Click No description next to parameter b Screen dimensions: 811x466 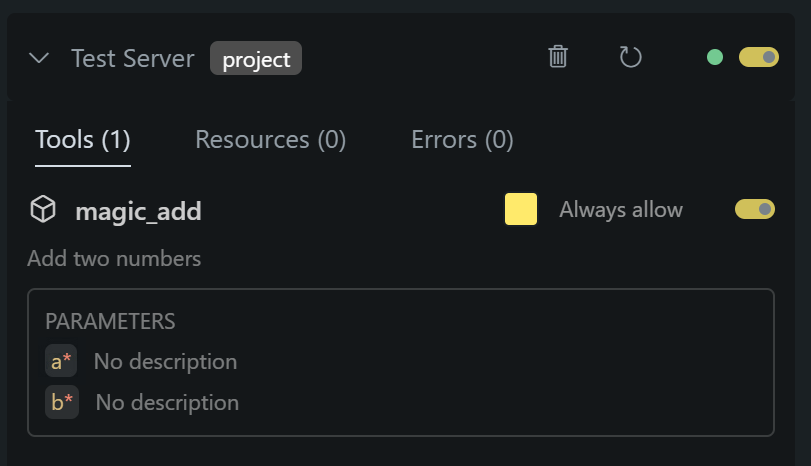(x=167, y=403)
